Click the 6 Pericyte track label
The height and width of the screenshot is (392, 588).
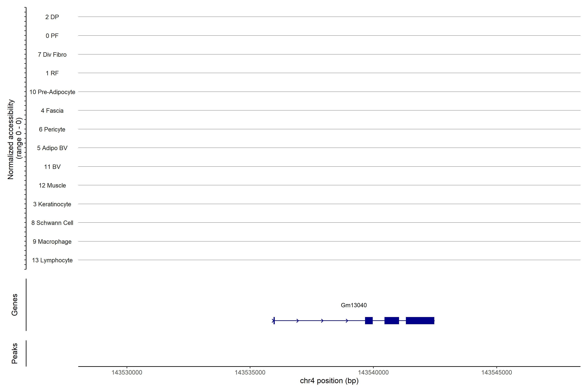(52, 129)
